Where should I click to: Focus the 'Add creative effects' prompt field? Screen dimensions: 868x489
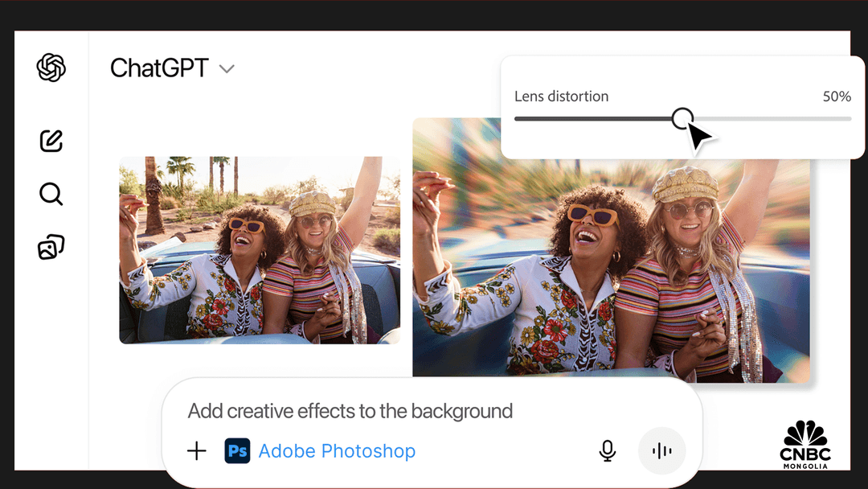pos(350,411)
